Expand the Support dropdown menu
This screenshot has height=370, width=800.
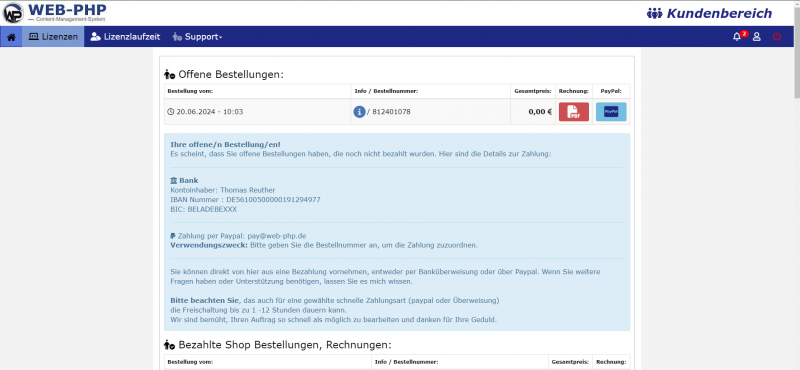pyautogui.click(x=197, y=37)
